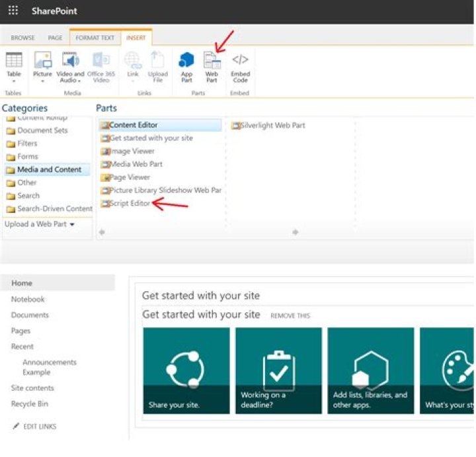Viewport: 476px width, 457px height.
Task: Switch to the FORMAT TEXT tab
Action: coord(95,38)
